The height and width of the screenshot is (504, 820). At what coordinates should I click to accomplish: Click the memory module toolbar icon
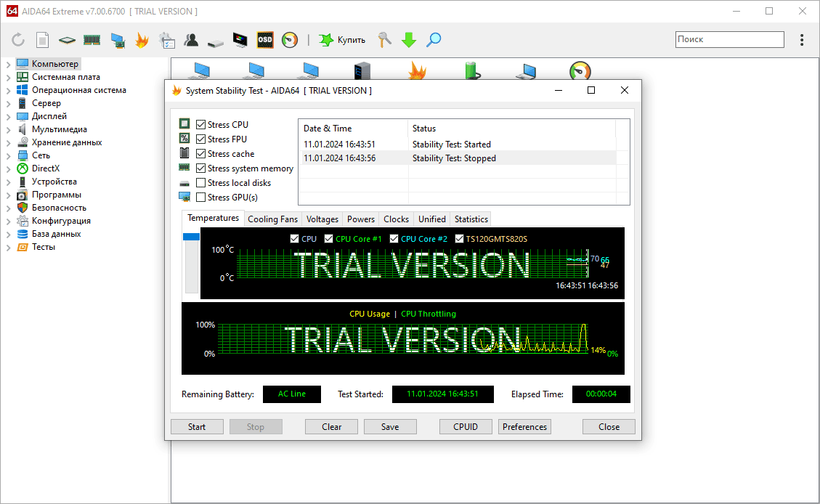click(x=92, y=40)
